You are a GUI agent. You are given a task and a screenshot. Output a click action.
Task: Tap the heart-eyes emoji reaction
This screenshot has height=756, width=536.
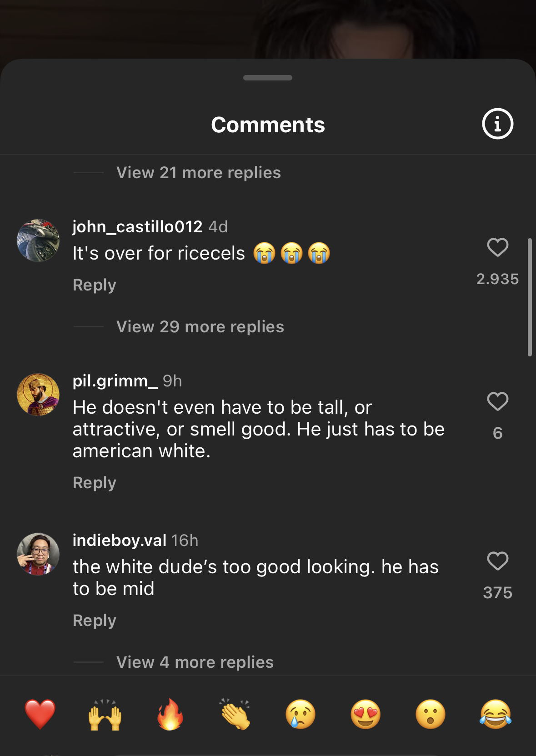(x=366, y=714)
